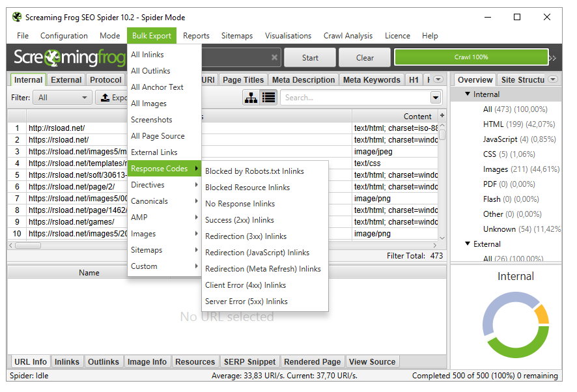Click the add column plus icon

442,115
